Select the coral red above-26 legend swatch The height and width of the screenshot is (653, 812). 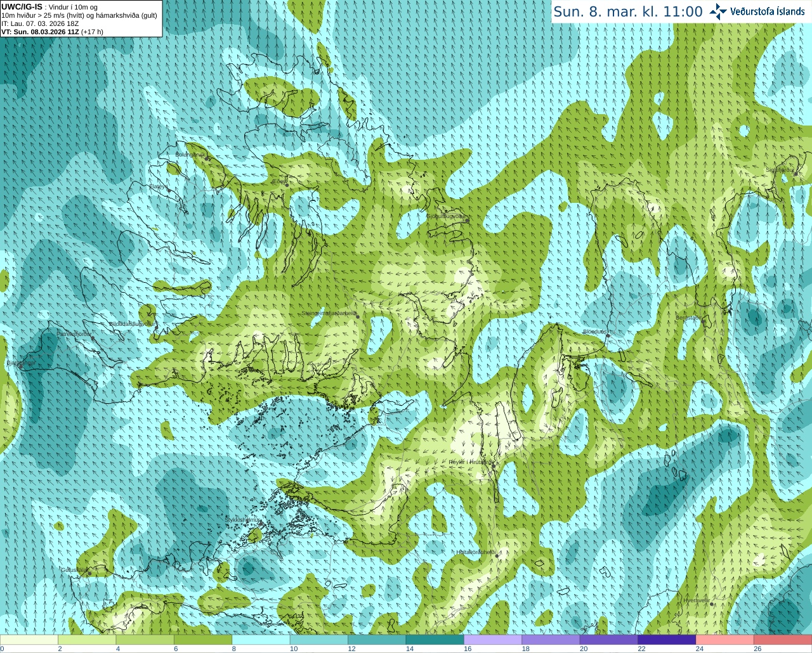pyautogui.click(x=783, y=640)
